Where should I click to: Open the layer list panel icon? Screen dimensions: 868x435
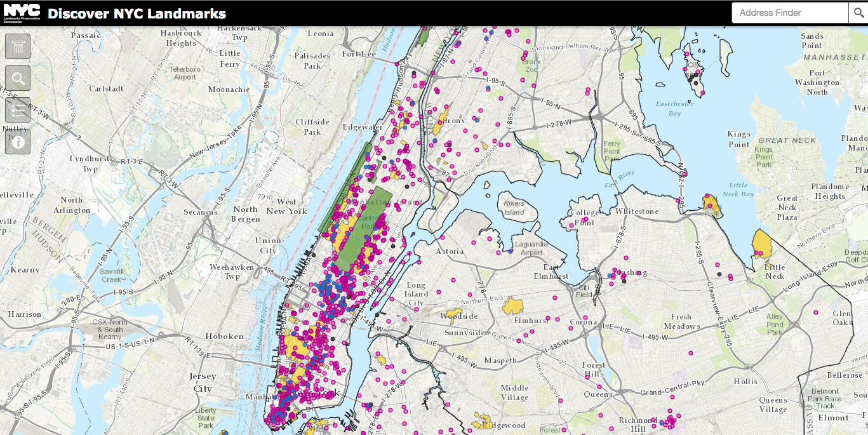pyautogui.click(x=17, y=109)
